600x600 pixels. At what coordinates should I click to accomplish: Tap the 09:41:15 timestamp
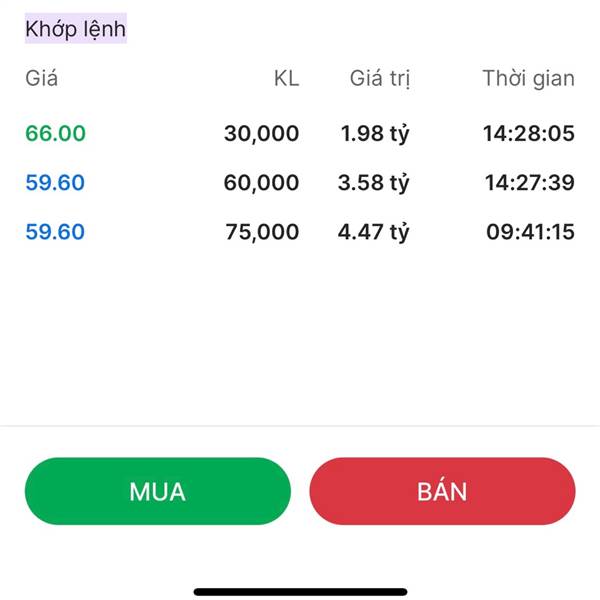(x=530, y=232)
